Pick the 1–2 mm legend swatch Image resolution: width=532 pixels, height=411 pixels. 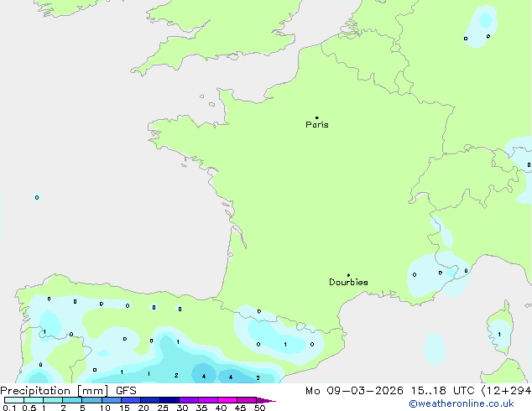(53, 400)
